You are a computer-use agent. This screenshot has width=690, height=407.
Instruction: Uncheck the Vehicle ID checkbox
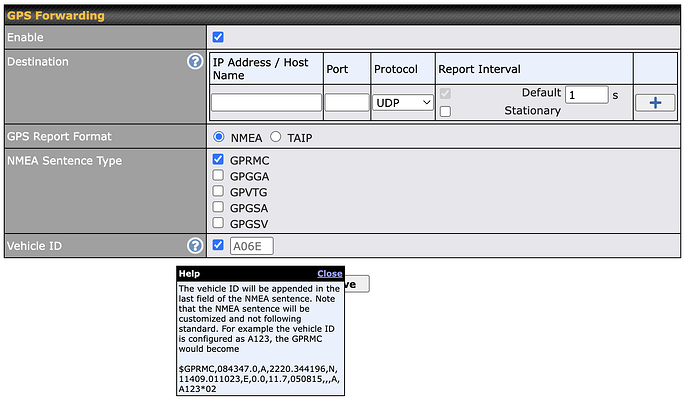(219, 245)
